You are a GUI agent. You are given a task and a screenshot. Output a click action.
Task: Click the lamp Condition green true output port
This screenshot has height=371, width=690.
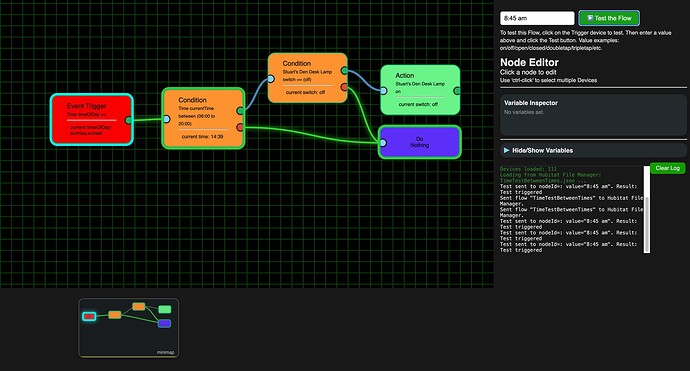(344, 70)
